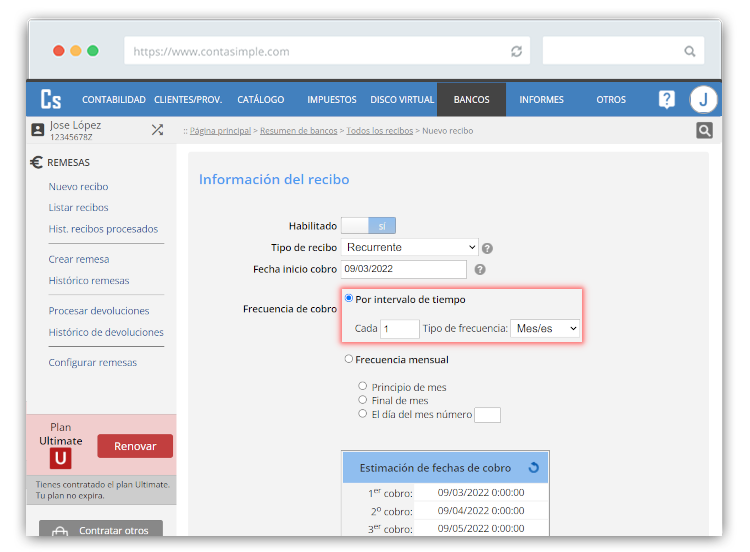Open Nuevo recibo in sidebar

[x=78, y=187]
